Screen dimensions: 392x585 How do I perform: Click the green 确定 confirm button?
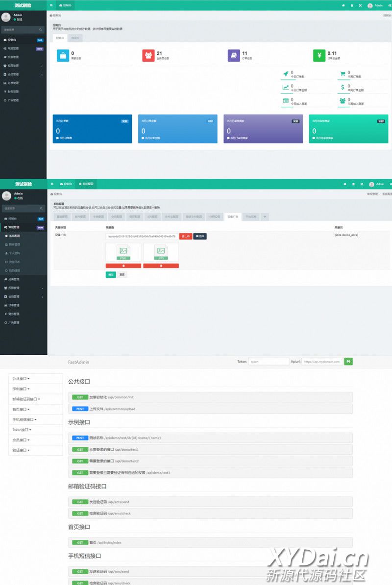pyautogui.click(x=111, y=274)
